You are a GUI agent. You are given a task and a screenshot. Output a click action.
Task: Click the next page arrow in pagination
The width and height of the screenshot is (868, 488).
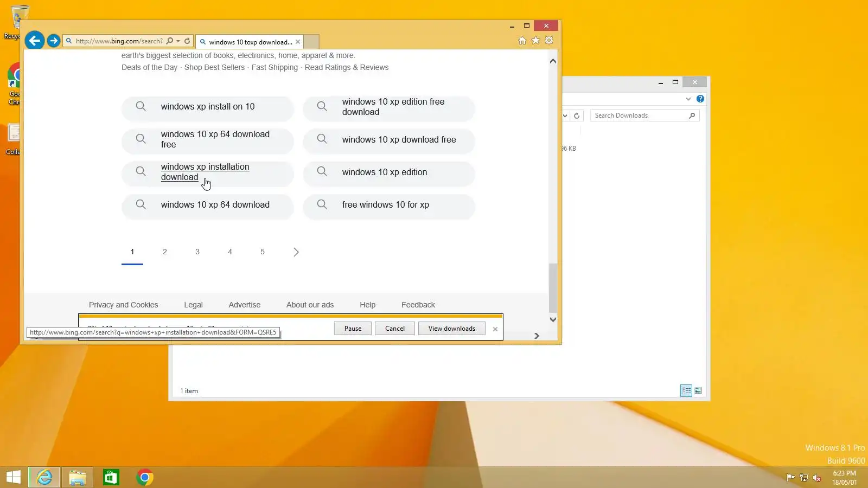point(296,252)
